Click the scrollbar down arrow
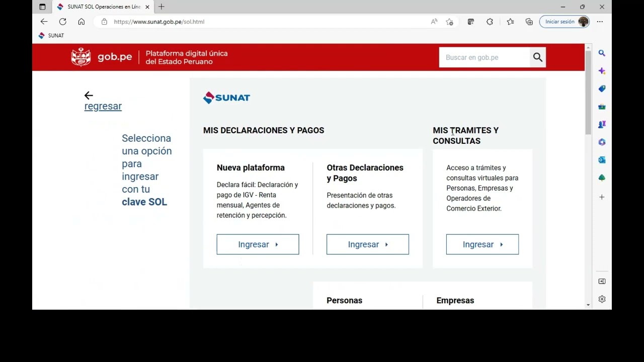Viewport: 644px width, 362px height. point(588,305)
